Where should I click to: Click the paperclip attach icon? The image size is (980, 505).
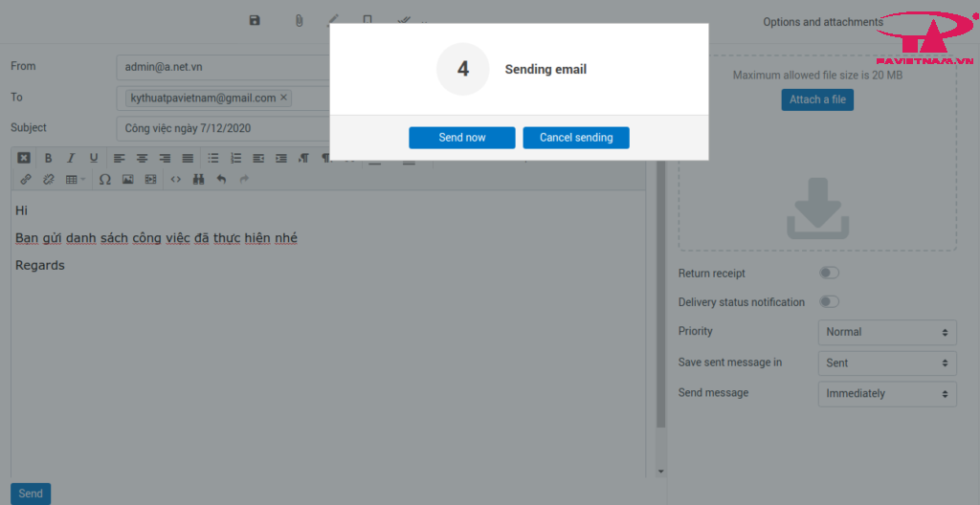pos(299,20)
